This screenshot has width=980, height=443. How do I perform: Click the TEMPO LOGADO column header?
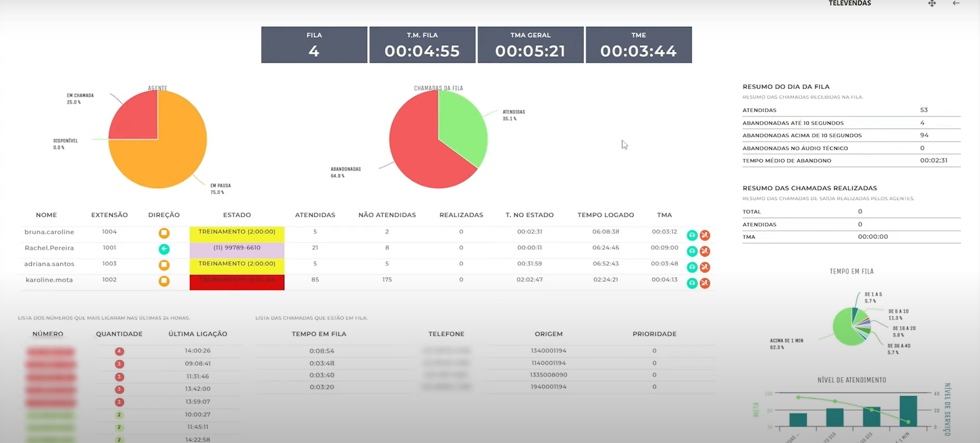pos(606,215)
